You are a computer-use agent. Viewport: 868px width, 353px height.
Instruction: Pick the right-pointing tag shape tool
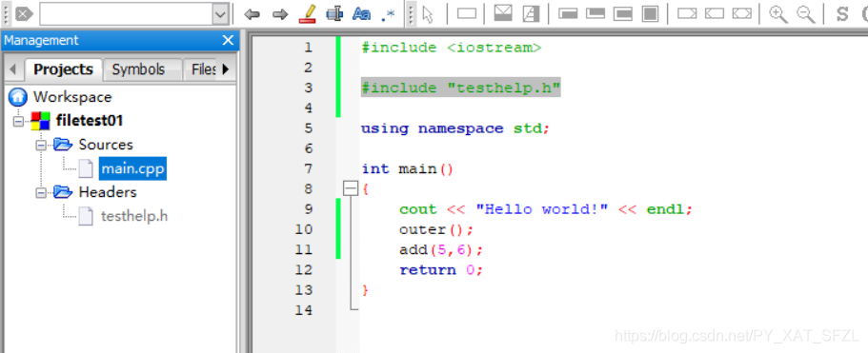click(x=687, y=14)
